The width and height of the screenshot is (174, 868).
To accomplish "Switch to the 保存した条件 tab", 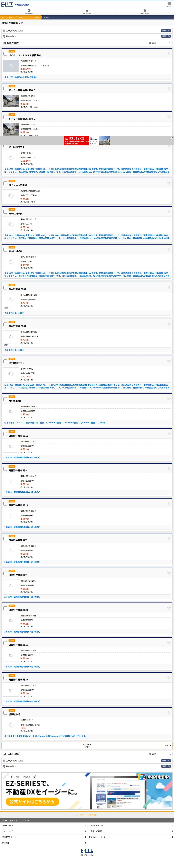I will pyautogui.click(x=145, y=11).
